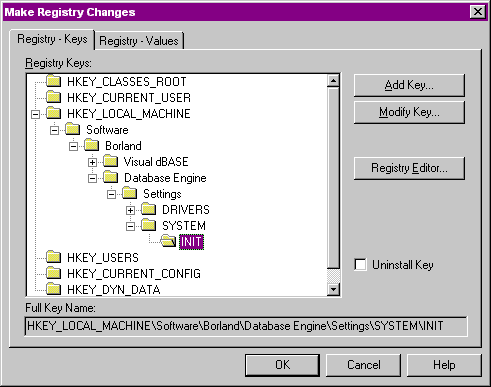Viewport: 491px width, 387px height.
Task: Click the Visual dBASE folder icon
Action: pos(111,161)
